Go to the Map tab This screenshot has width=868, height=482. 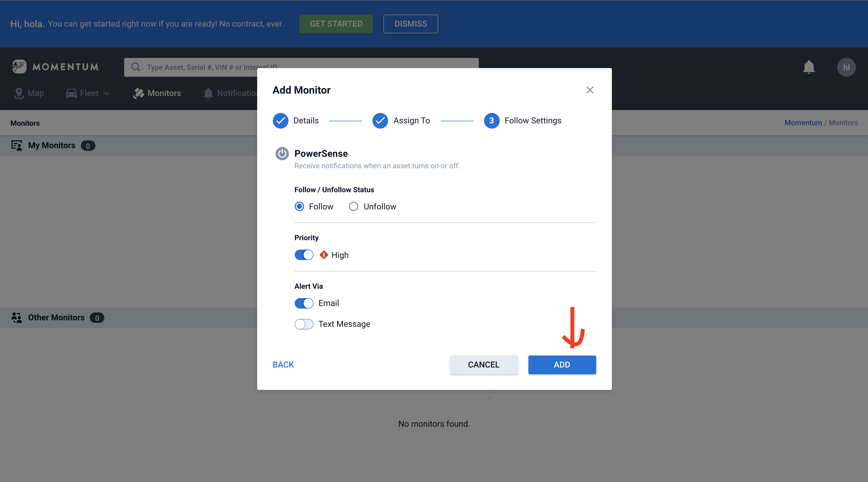29,93
